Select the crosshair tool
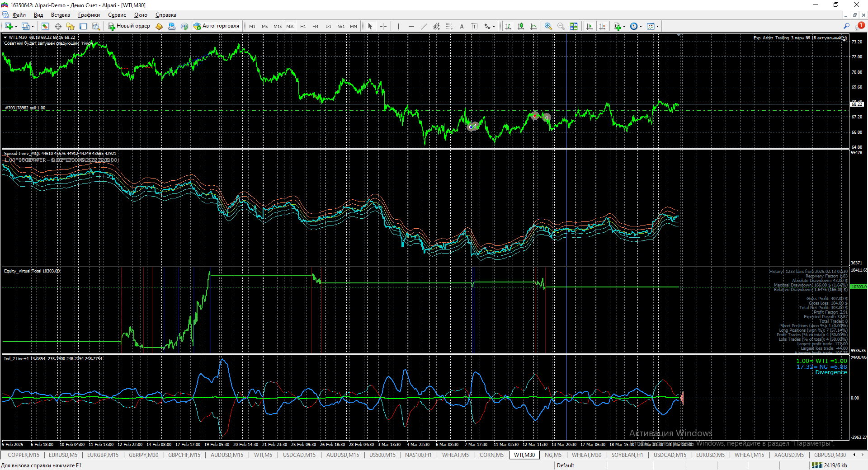The image size is (868, 470). click(383, 26)
